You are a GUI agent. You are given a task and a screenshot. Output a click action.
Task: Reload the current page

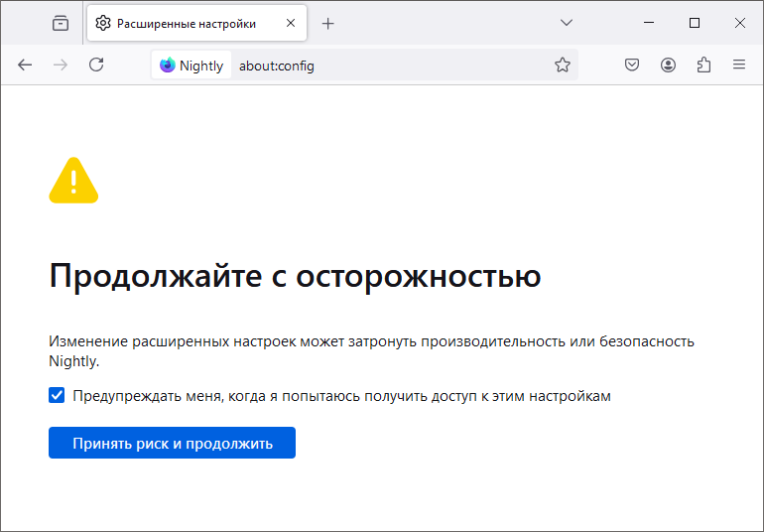[96, 65]
